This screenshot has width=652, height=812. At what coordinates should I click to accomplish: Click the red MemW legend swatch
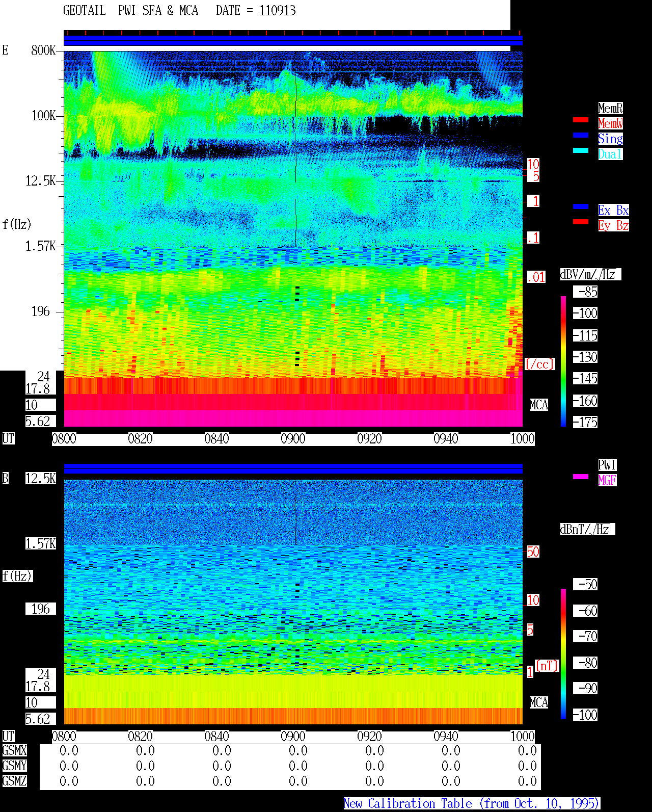[x=581, y=120]
